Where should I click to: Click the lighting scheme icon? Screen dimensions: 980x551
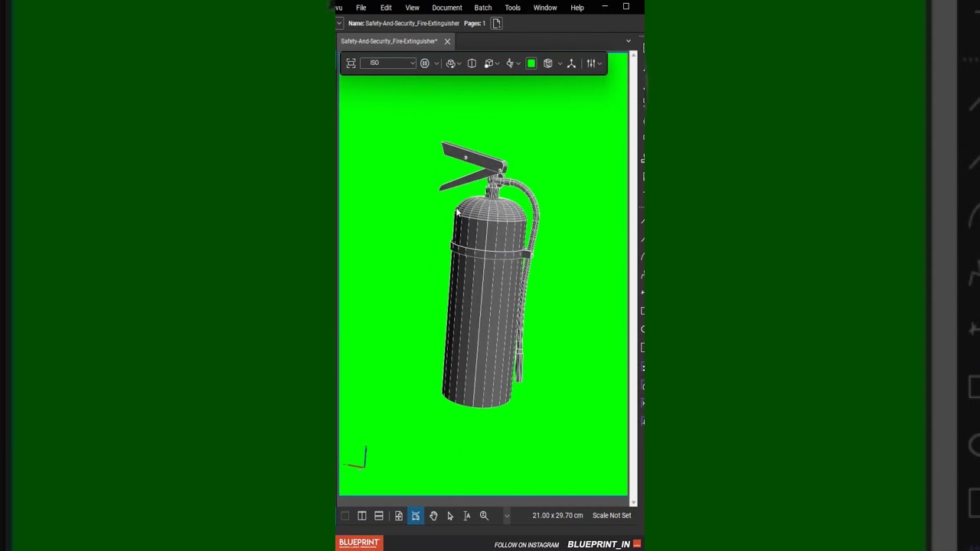[x=510, y=64]
